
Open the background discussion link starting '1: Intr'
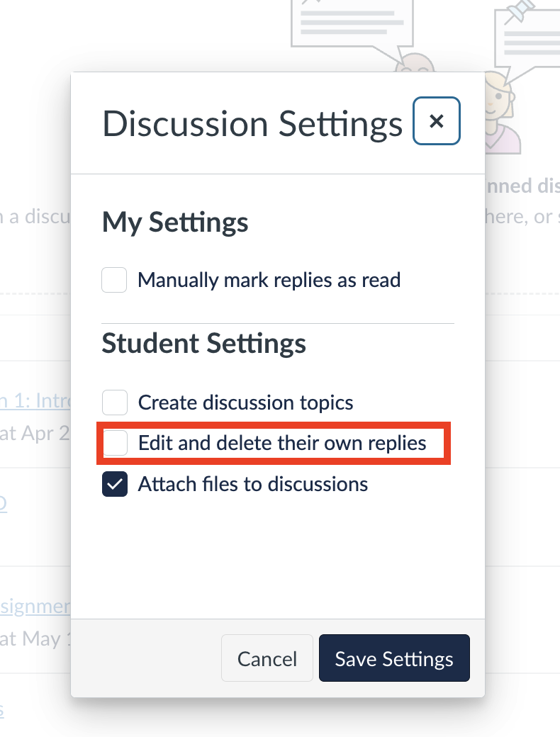point(35,401)
